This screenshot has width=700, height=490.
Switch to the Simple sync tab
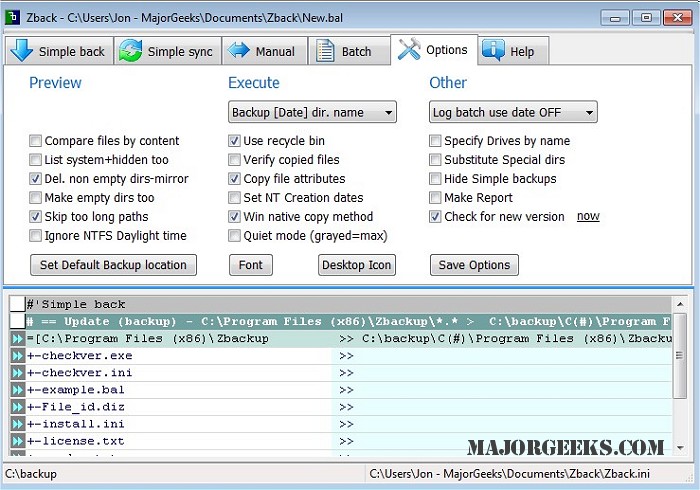point(167,51)
